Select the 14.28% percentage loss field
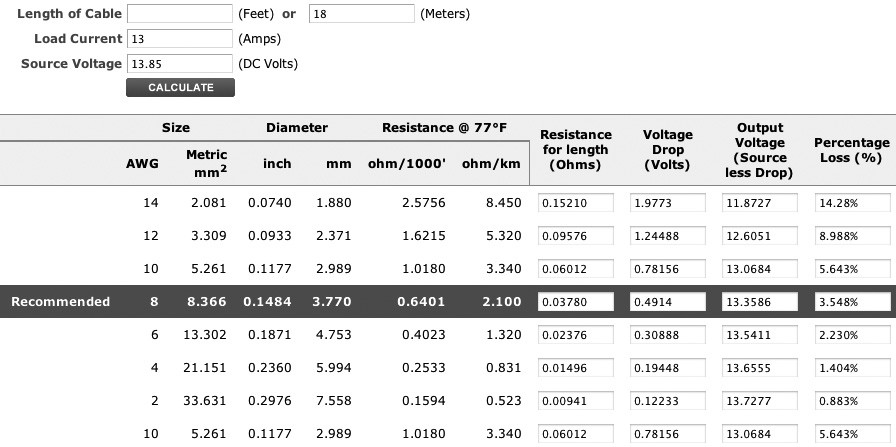Screen dimensions: 896x447 click(x=851, y=204)
